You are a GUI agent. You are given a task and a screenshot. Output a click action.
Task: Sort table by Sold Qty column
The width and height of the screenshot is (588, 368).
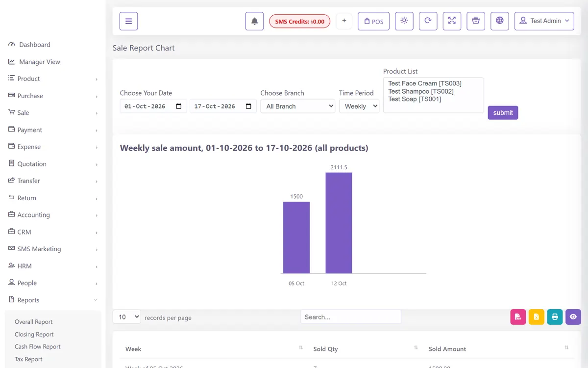point(366,349)
